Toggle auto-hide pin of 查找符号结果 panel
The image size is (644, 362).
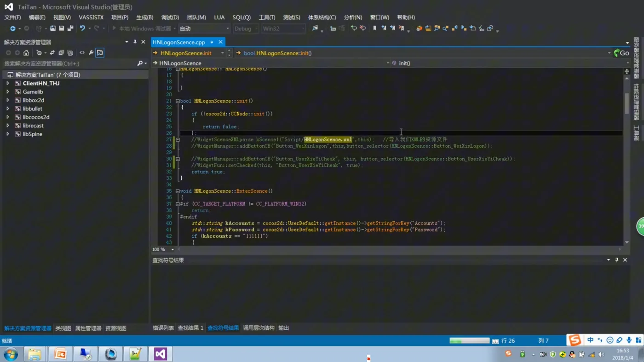[616, 260]
